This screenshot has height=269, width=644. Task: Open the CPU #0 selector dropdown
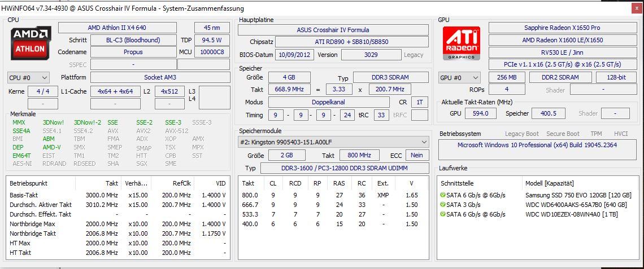[28, 77]
